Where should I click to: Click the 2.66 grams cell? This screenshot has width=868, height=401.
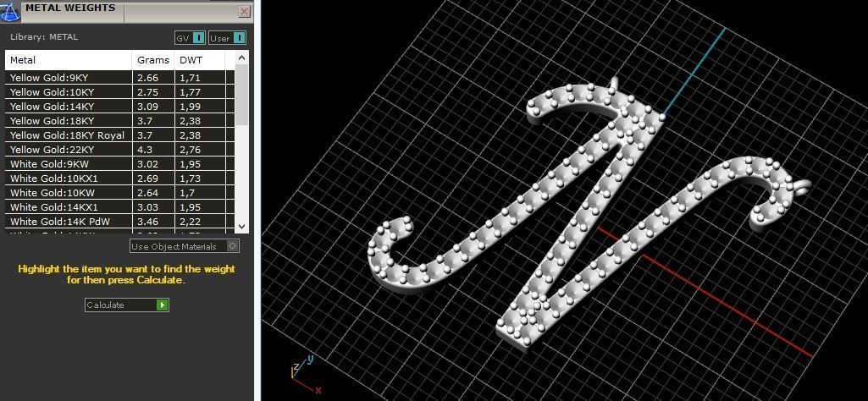click(153, 78)
